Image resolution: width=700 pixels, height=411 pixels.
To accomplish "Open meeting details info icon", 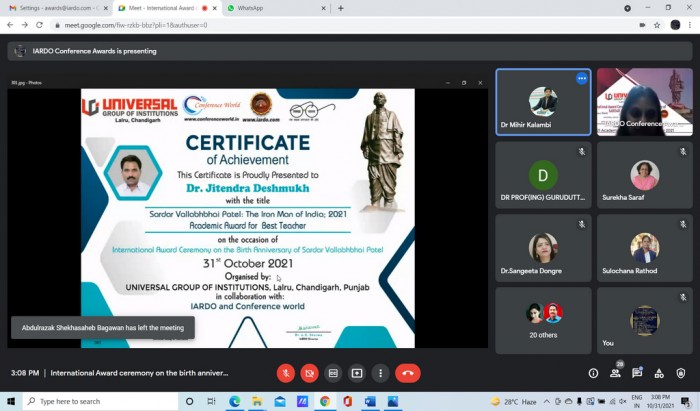I will (593, 373).
